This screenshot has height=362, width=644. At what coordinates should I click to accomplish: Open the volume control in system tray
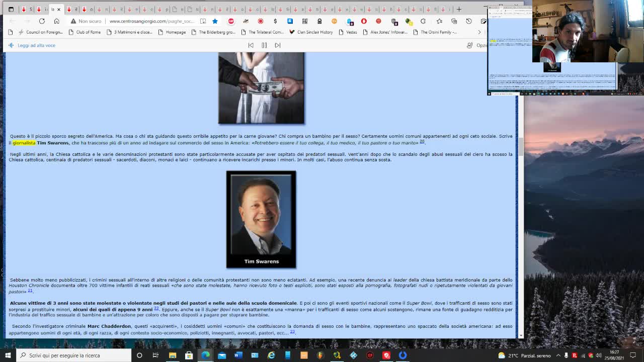tap(599, 355)
